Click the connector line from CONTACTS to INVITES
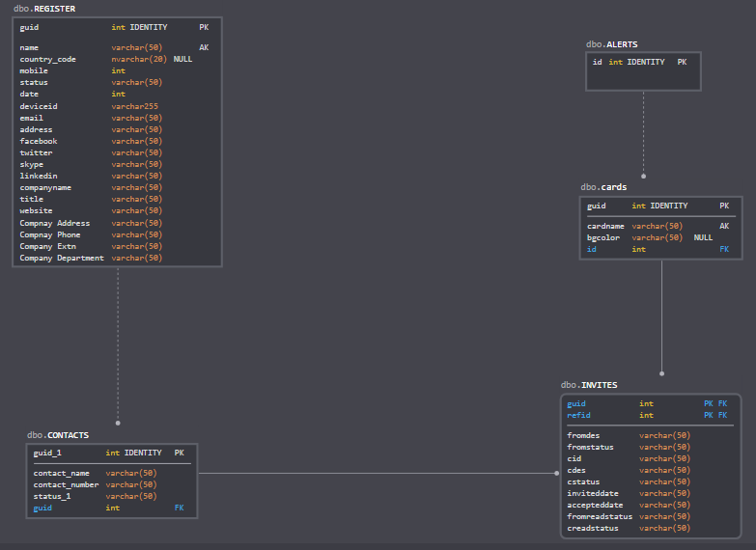Viewport: 756px width, 550px height. (x=377, y=473)
